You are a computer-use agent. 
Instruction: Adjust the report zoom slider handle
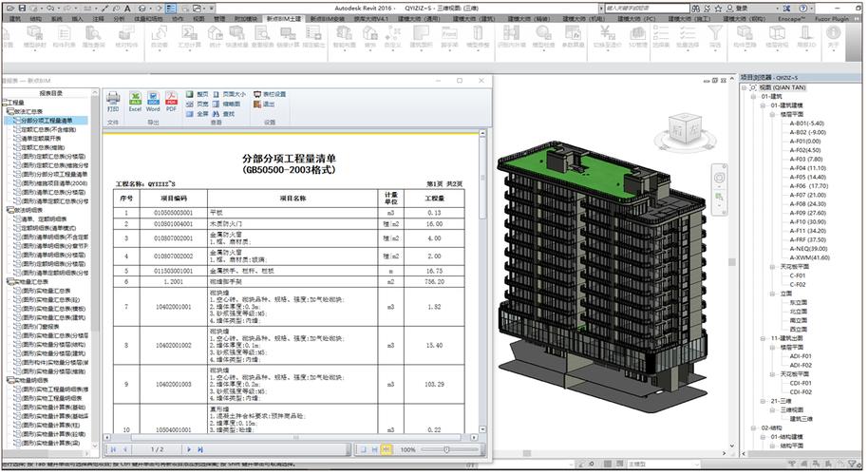point(446,449)
